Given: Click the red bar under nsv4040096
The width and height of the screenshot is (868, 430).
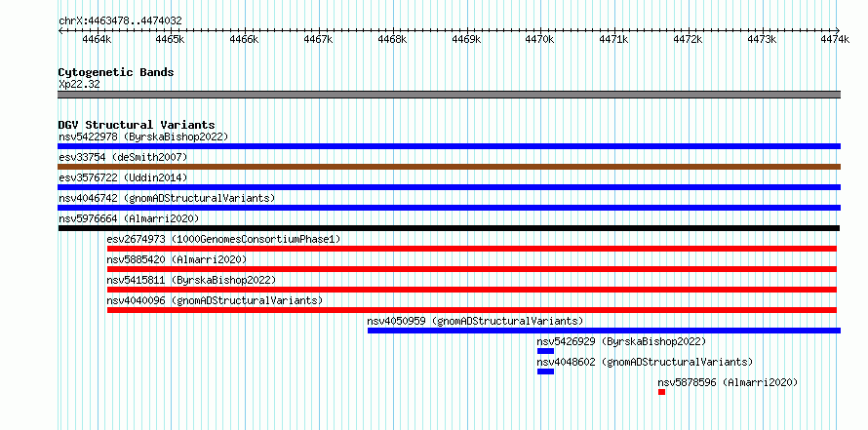Looking at the screenshot, I should coord(472,310).
